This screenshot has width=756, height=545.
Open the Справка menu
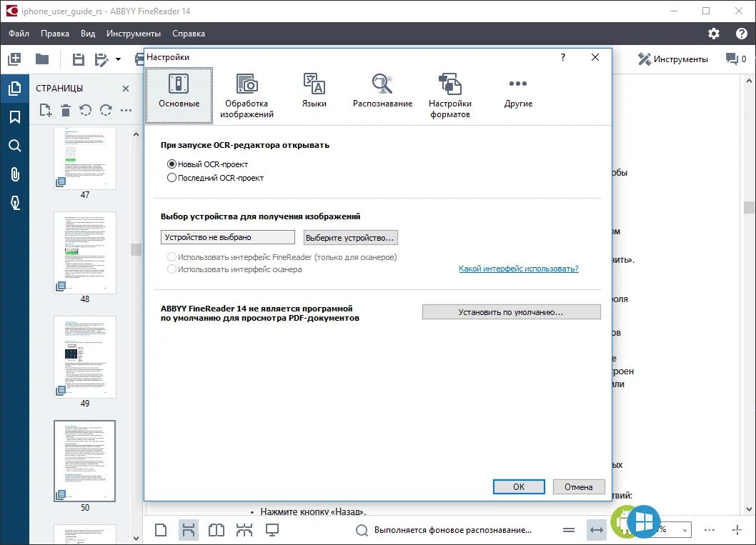[x=189, y=34]
